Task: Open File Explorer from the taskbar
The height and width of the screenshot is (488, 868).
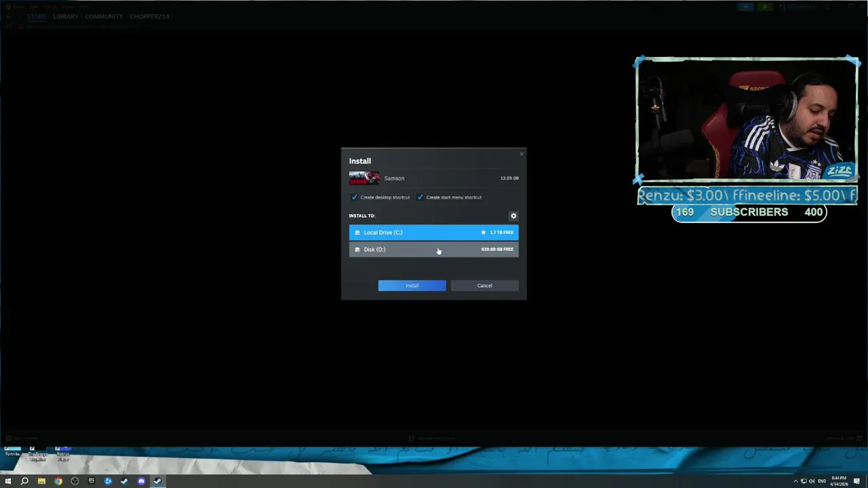Action: coord(41,481)
